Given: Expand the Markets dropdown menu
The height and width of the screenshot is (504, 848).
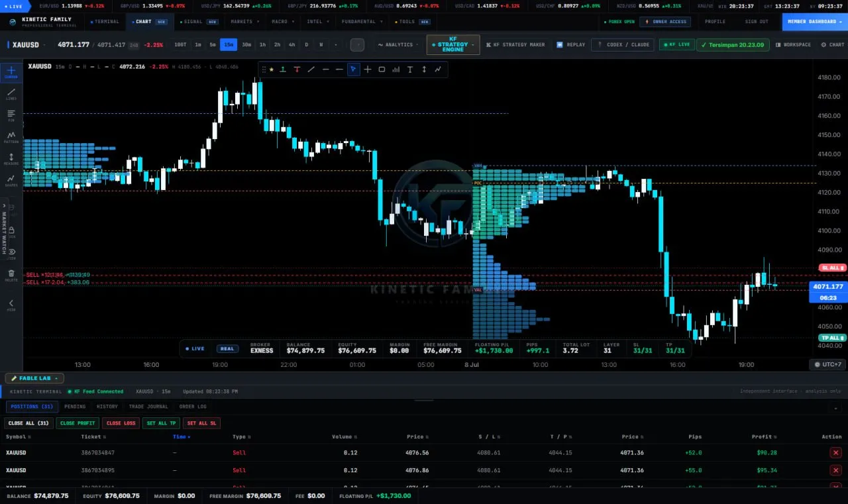Looking at the screenshot, I should [x=244, y=22].
